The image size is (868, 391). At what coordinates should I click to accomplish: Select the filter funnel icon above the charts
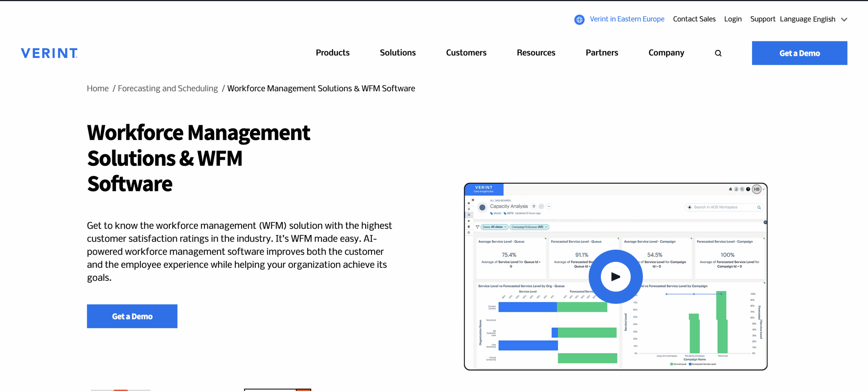coord(477,227)
